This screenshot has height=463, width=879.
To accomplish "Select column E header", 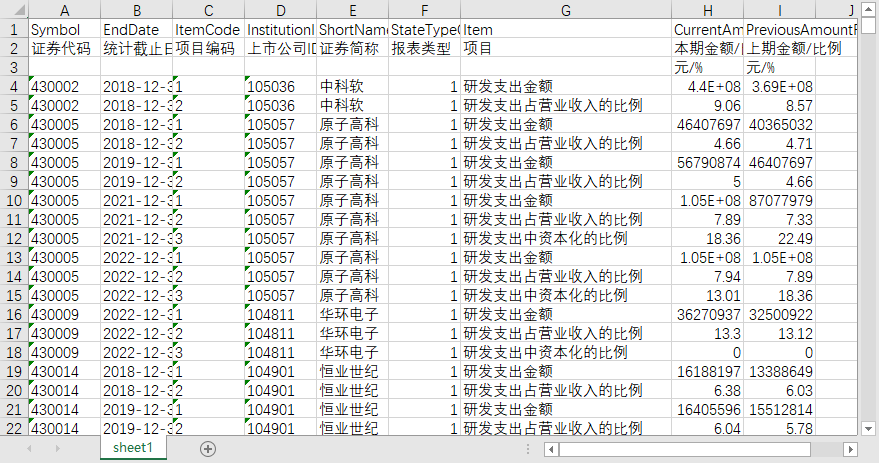I will [353, 10].
